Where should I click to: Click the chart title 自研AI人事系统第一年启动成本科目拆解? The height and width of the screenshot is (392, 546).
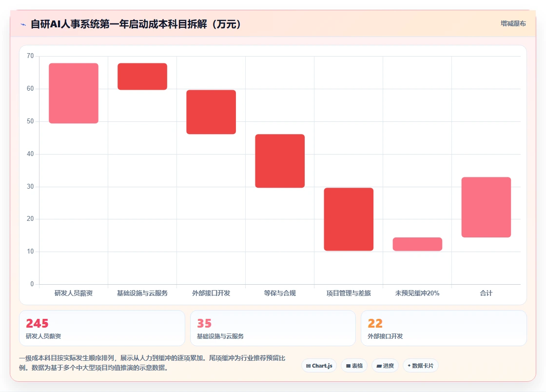pos(136,24)
